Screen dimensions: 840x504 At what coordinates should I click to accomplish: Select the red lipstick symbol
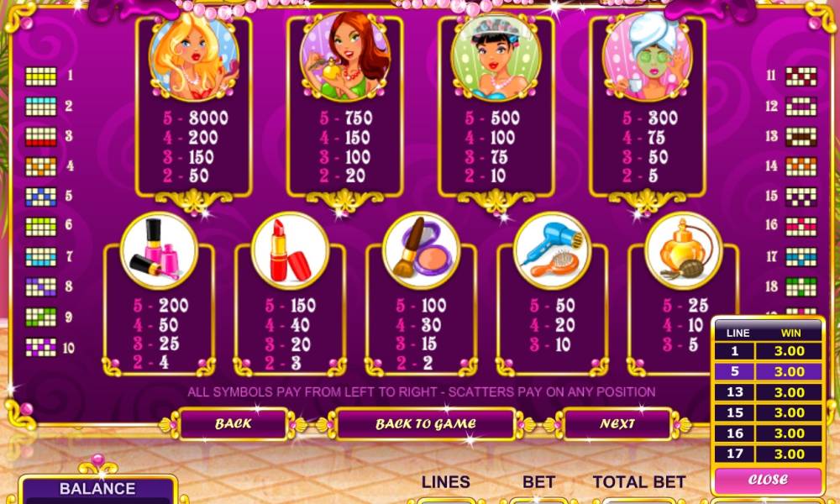(291, 250)
